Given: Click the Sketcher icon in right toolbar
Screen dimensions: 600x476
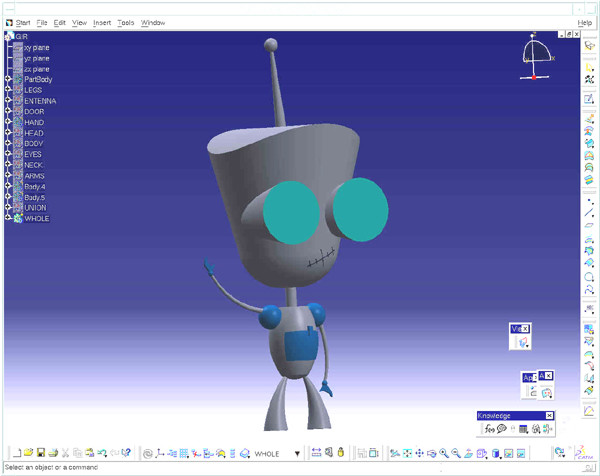Looking at the screenshot, I should click(x=589, y=99).
